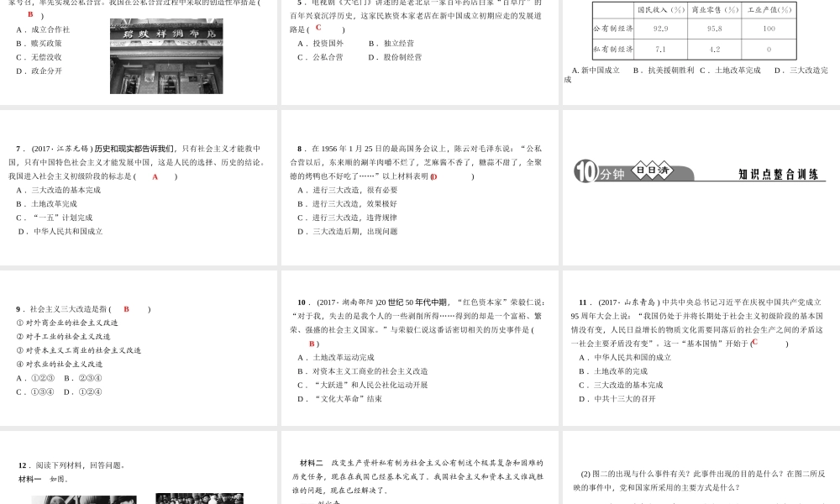The width and height of the screenshot is (840, 504).
Task: Select option C 土地改革完成 under the table
Action: [730, 71]
